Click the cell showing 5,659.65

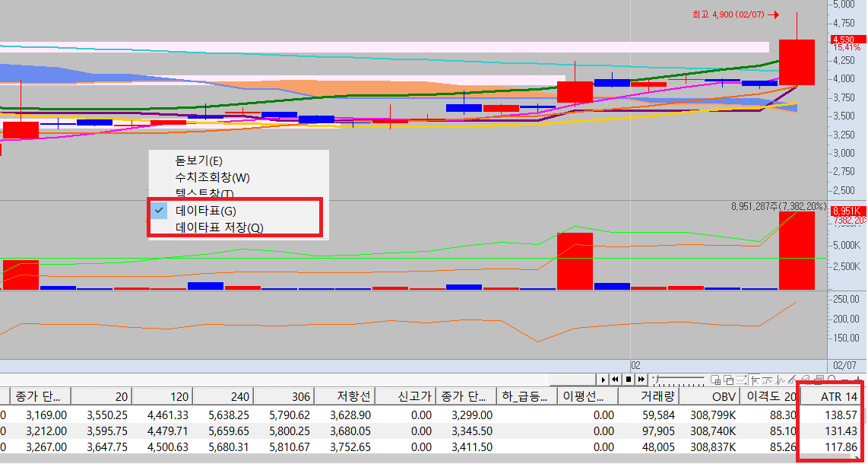click(x=229, y=431)
